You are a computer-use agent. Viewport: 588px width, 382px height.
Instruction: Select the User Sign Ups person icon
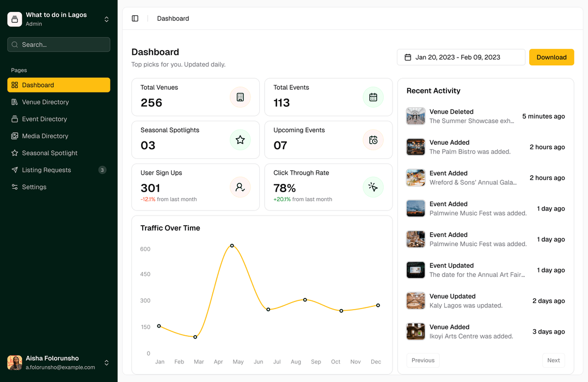(240, 187)
